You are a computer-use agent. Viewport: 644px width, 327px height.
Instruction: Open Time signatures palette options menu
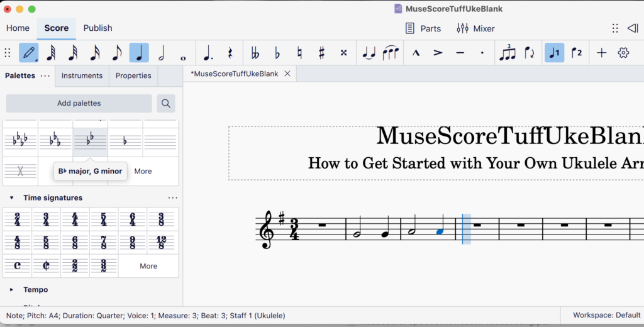pos(173,197)
